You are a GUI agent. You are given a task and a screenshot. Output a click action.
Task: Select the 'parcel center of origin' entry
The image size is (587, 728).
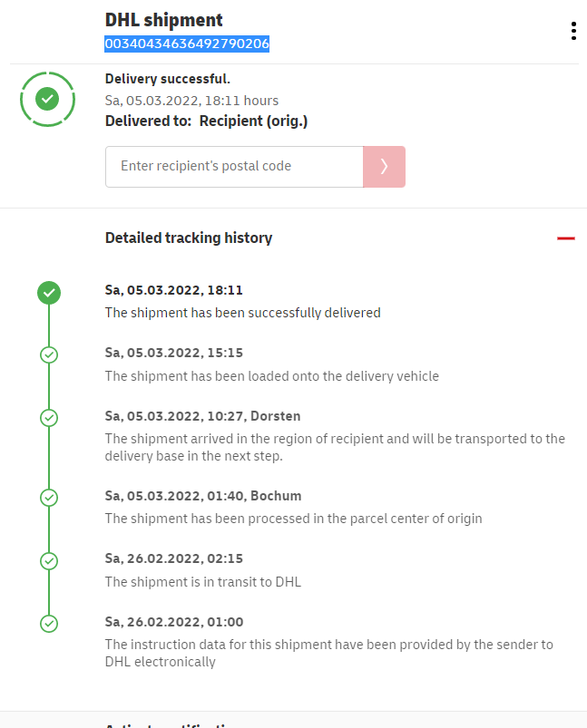(x=293, y=519)
